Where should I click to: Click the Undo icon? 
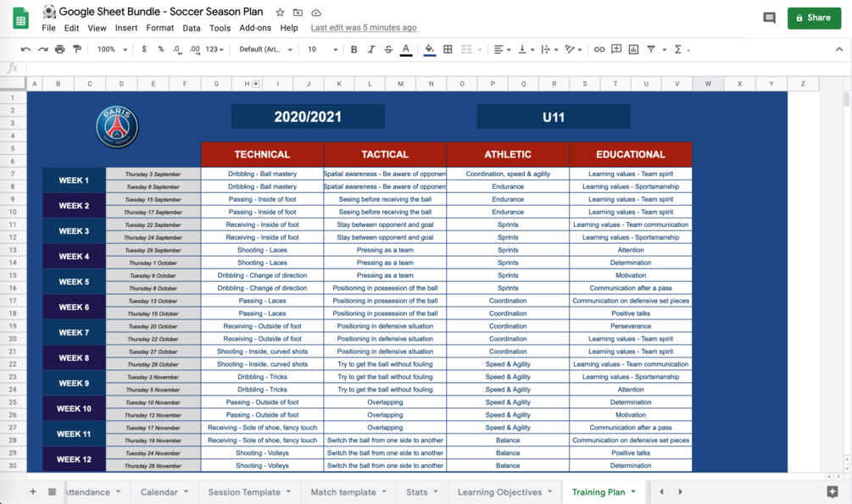click(x=25, y=49)
